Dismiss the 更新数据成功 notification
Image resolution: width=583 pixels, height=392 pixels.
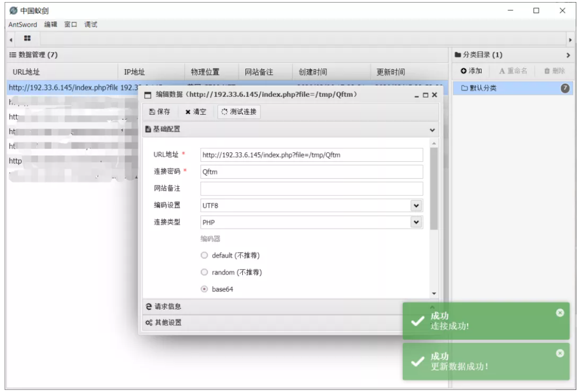[x=560, y=354]
